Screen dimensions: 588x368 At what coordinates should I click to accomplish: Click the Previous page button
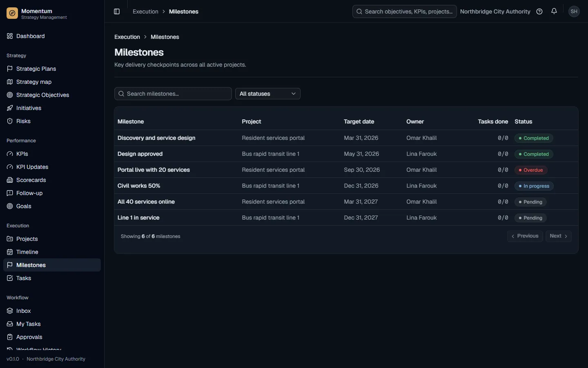[525, 236]
